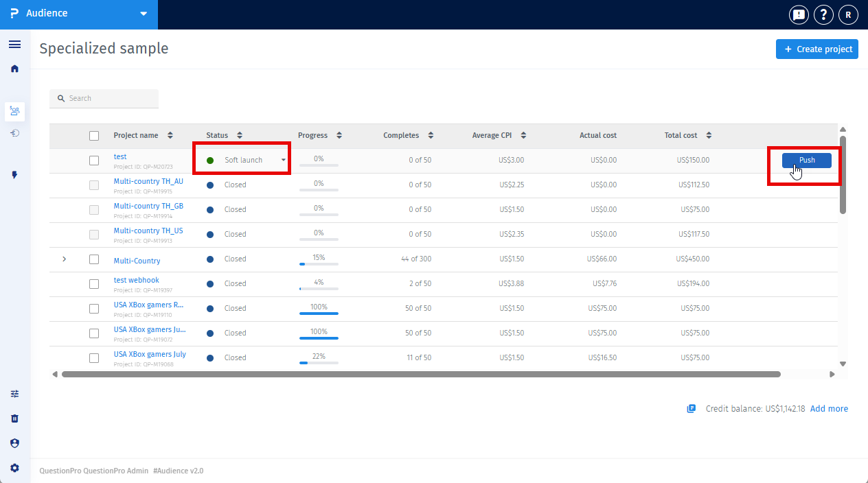This screenshot has width=868, height=483.
Task: Open the trash bin in the sidebar
Action: (14, 419)
